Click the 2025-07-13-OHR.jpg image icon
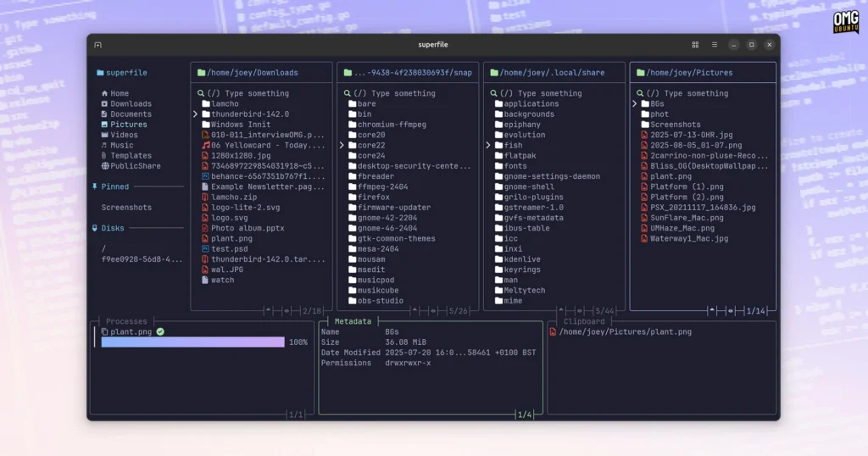This screenshot has height=456, width=868. pos(644,135)
